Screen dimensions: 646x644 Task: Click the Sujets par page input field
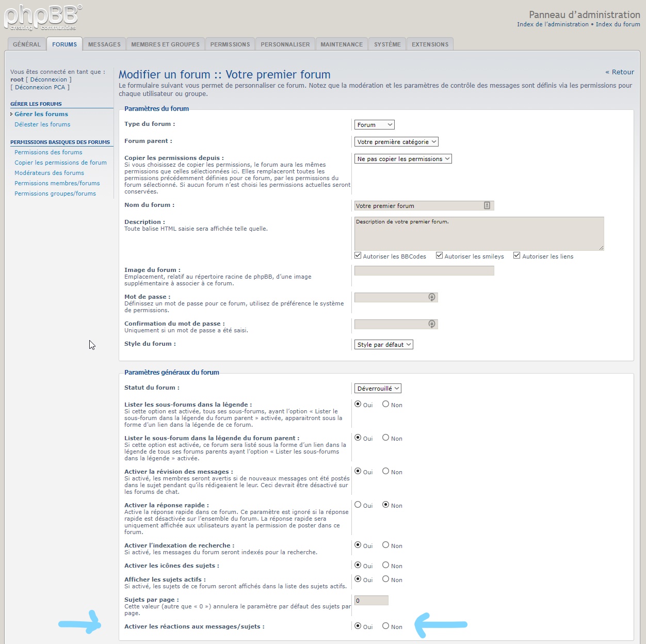tap(371, 600)
